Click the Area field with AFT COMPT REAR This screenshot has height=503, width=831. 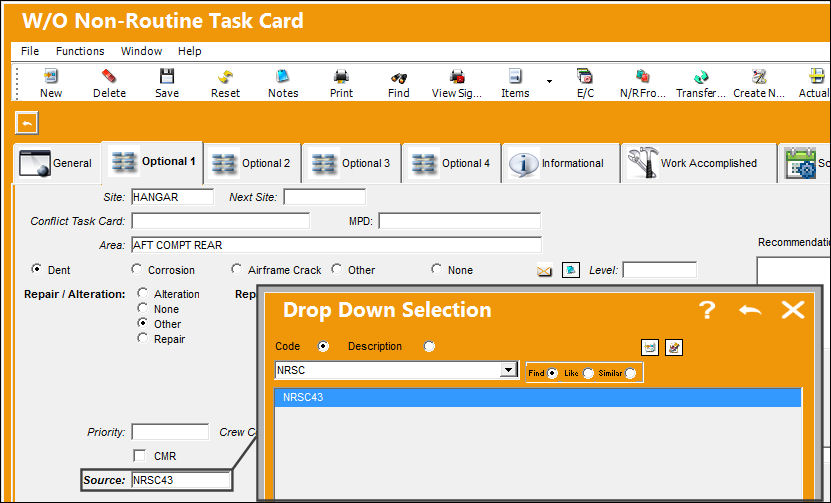pos(337,245)
